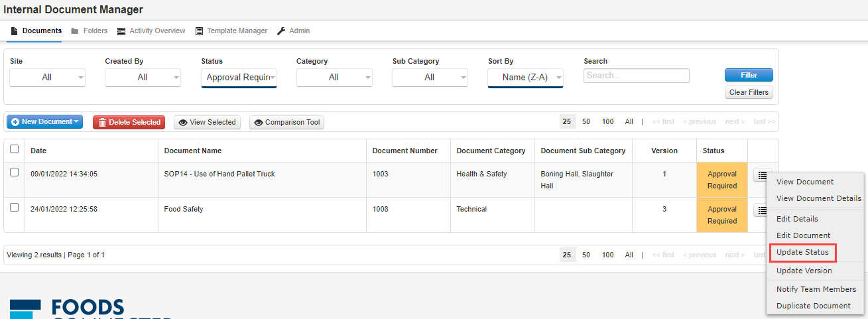
Task: Open the Documents tab
Action: pos(36,31)
